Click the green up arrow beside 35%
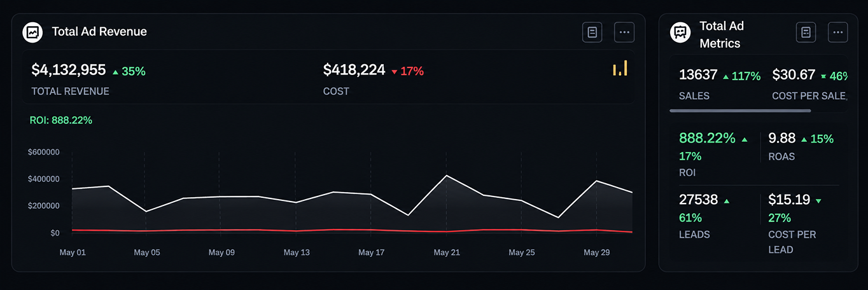Viewport: 868px width, 290px height. [115, 72]
